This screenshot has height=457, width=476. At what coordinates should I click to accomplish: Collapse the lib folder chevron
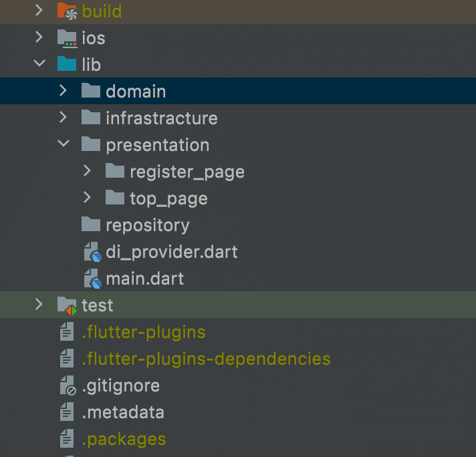click(x=39, y=63)
